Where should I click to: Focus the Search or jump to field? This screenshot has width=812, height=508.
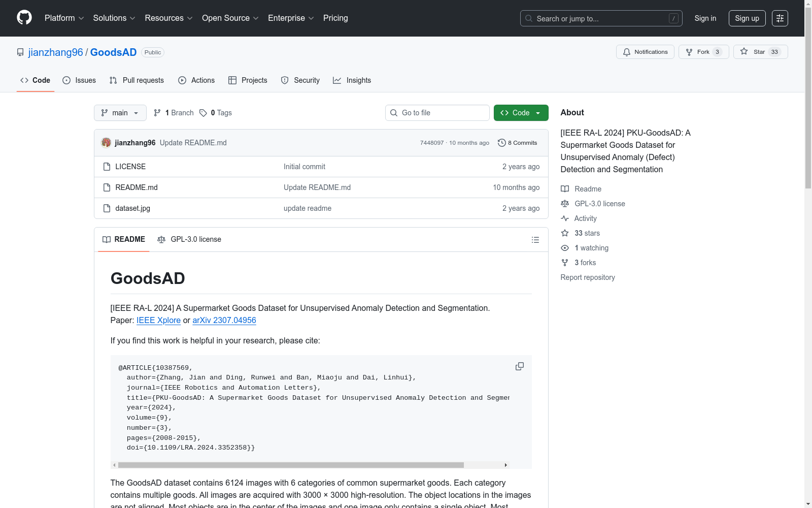pyautogui.click(x=601, y=18)
